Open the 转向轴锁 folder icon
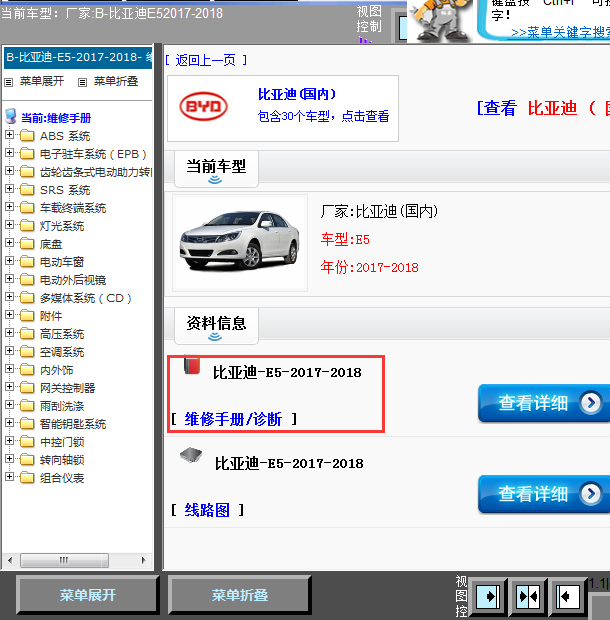 pyautogui.click(x=27, y=459)
